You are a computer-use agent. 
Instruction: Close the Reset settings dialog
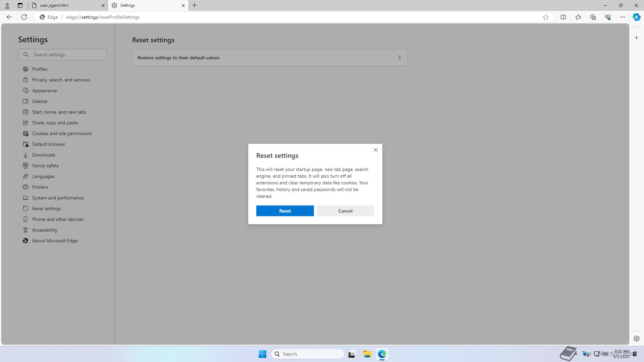click(x=376, y=150)
